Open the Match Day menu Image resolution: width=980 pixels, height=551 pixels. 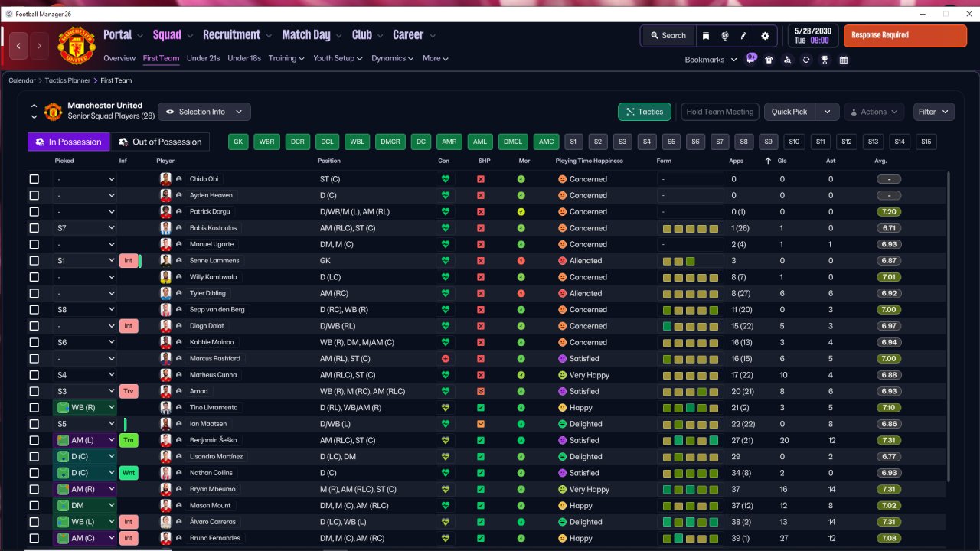312,35
